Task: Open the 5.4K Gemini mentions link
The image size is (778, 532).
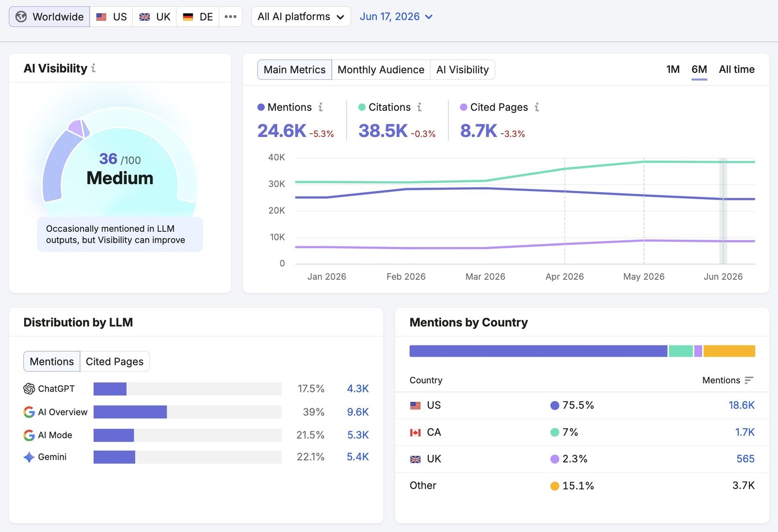Action: pos(358,457)
